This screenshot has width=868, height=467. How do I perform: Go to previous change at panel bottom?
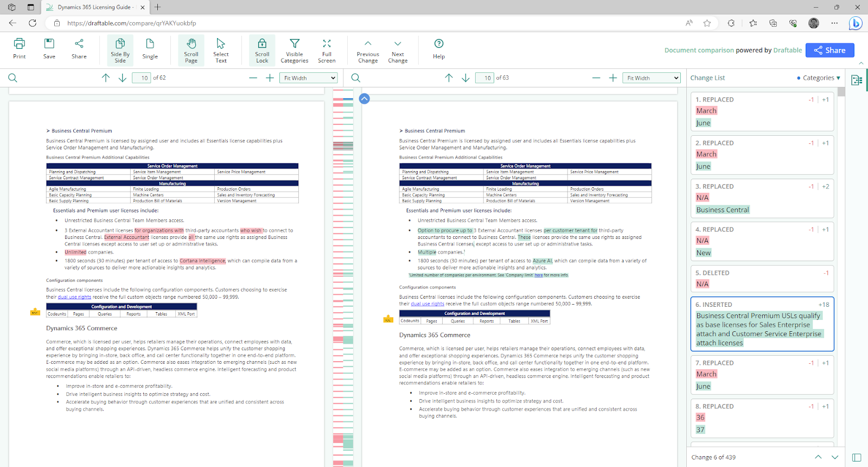coord(818,457)
